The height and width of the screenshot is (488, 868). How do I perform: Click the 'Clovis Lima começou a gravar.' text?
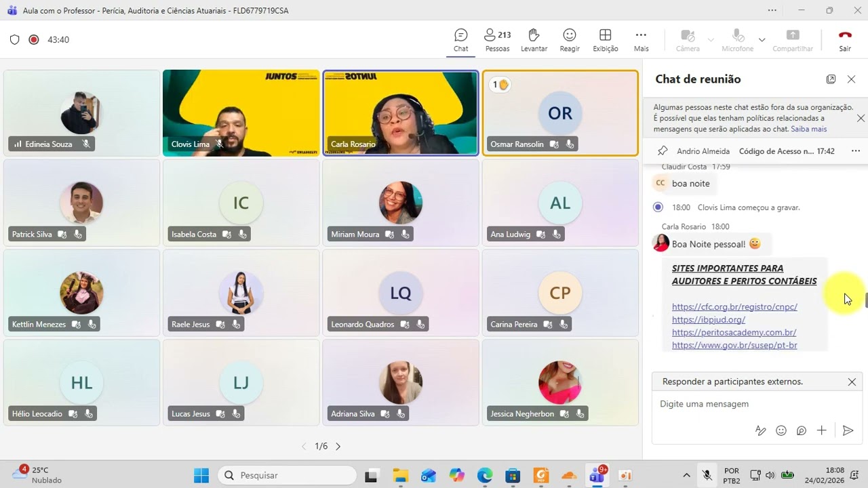coord(749,207)
